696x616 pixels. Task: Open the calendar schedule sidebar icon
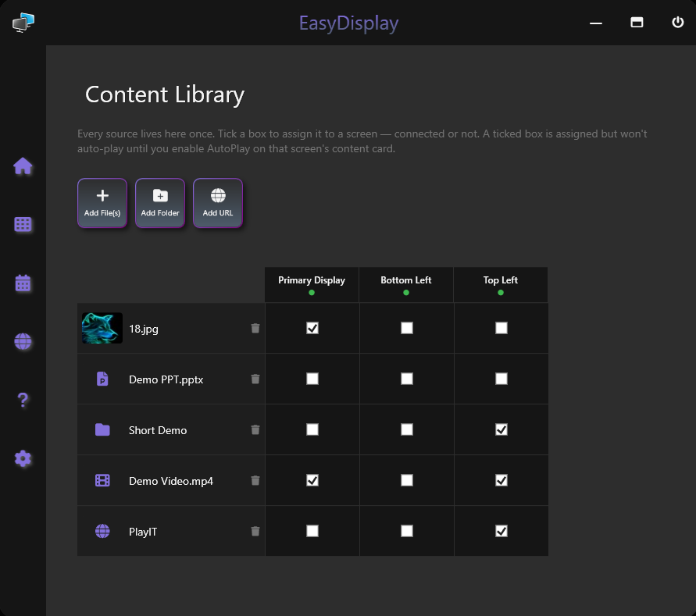click(x=23, y=283)
